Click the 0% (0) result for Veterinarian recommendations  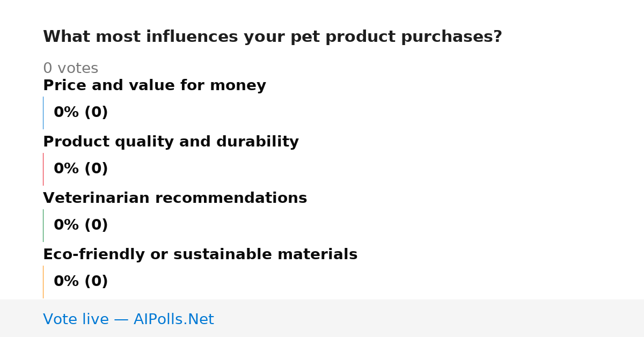[81, 225]
